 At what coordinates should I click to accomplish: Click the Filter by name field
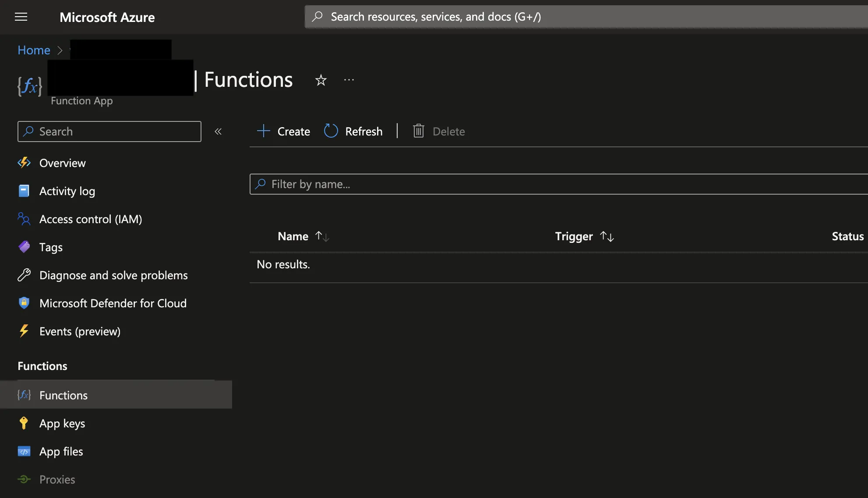(x=526, y=184)
